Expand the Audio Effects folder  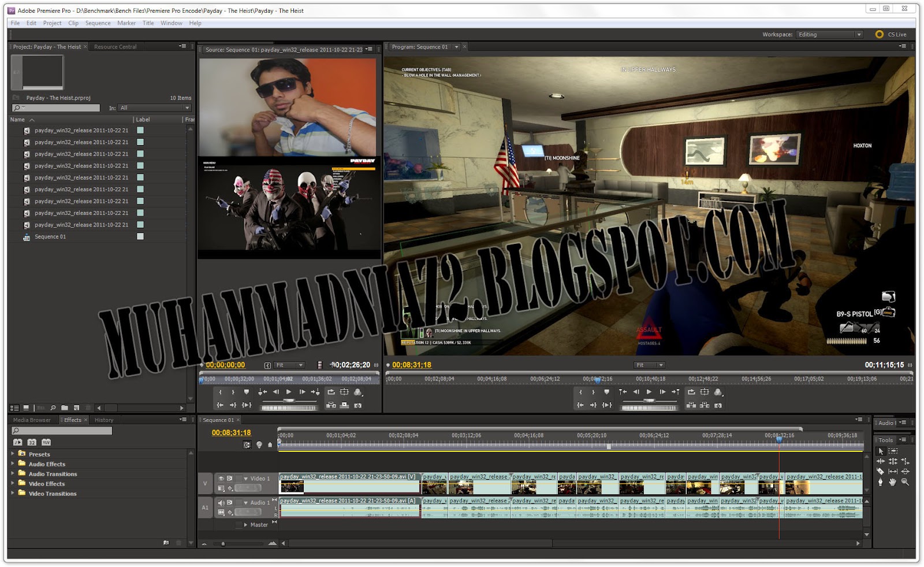(x=13, y=464)
